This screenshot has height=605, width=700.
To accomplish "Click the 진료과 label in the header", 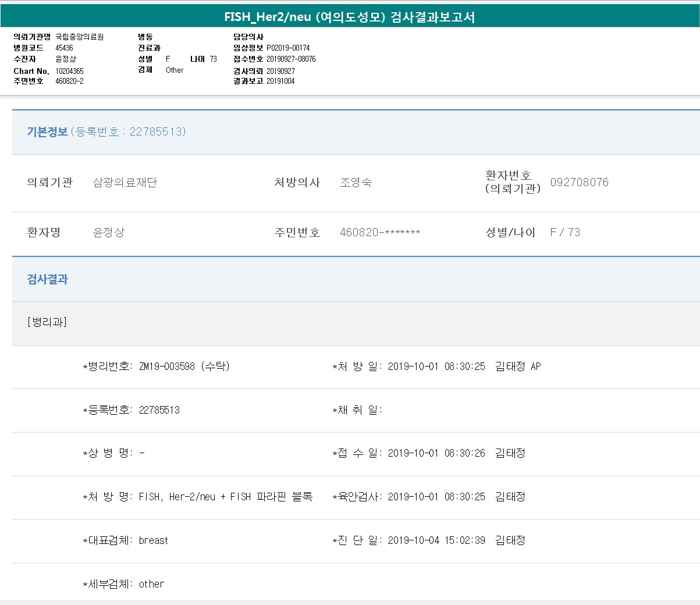I will click(149, 48).
